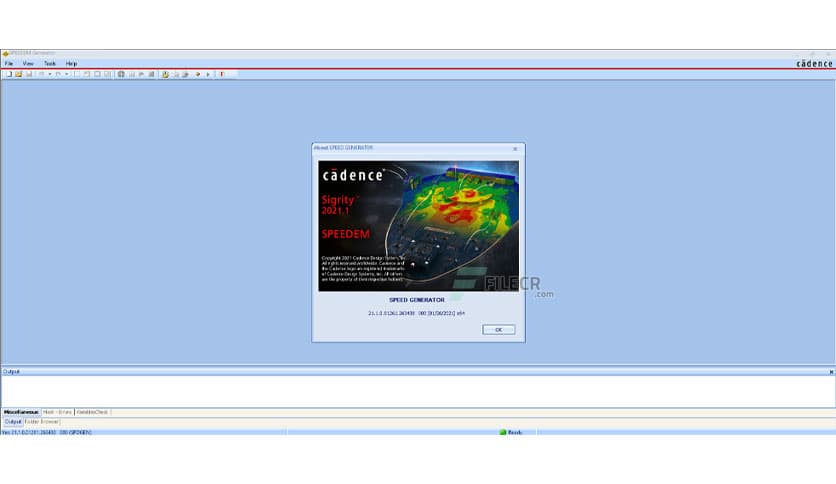Click the cadence logo in menu bar
The image size is (836, 484).
click(x=814, y=63)
